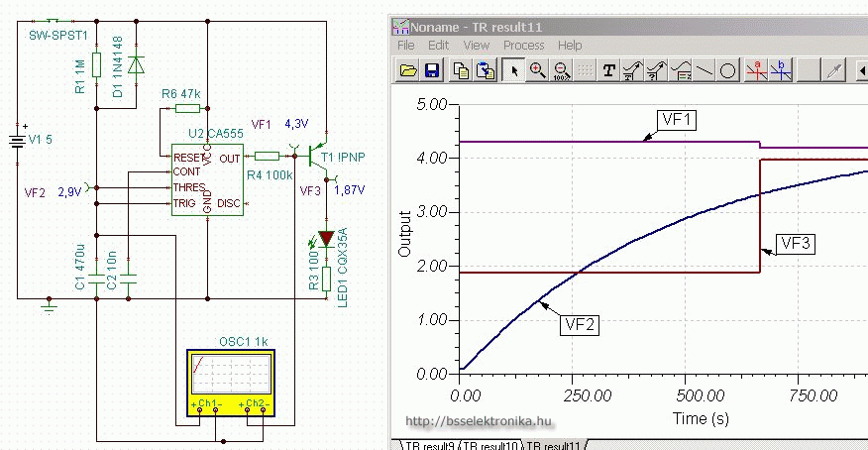Screen dimensions: 868x450
Task: Click the VF3 curve label box
Action: coord(796,242)
